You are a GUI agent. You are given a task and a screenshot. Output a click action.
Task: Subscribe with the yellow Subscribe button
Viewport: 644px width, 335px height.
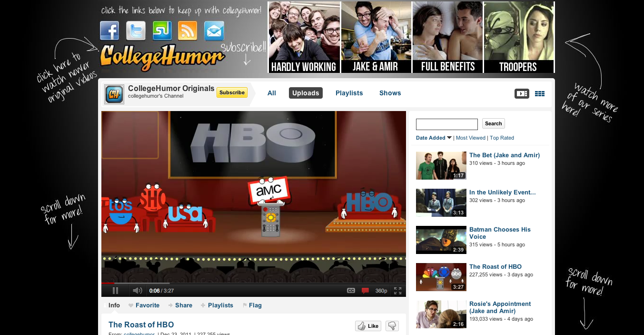232,92
